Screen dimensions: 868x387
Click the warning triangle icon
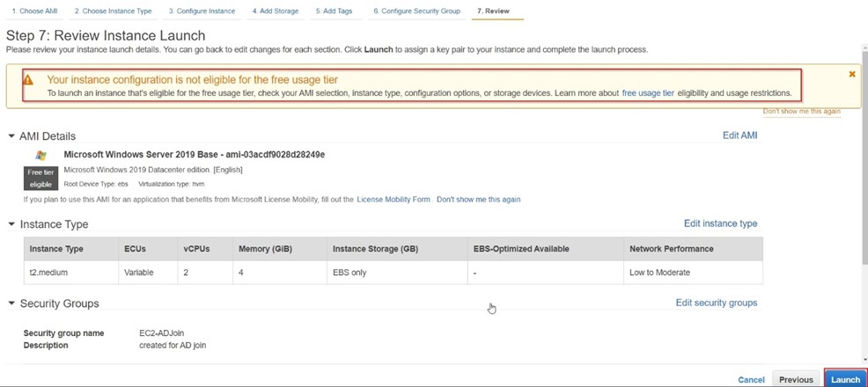28,80
